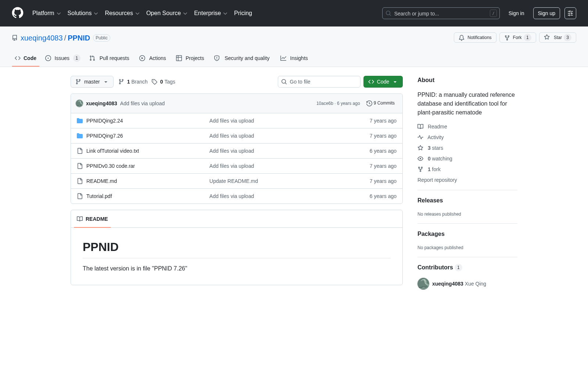Expand the Resources menu

tap(122, 13)
